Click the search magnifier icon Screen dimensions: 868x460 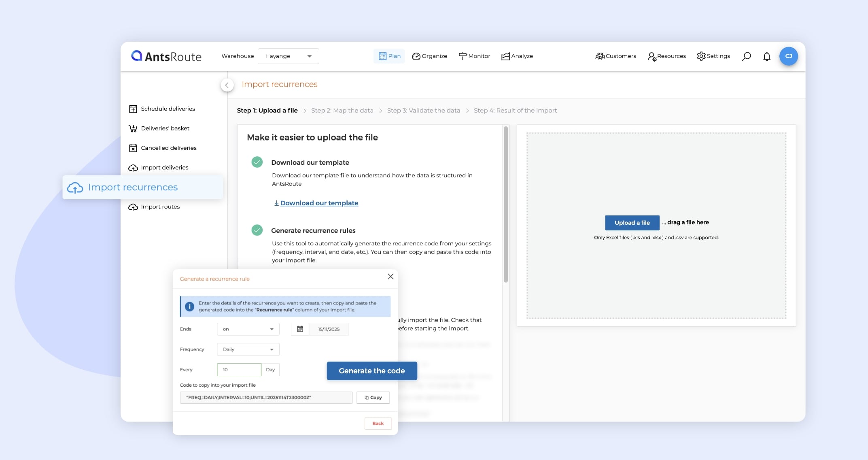pyautogui.click(x=746, y=56)
